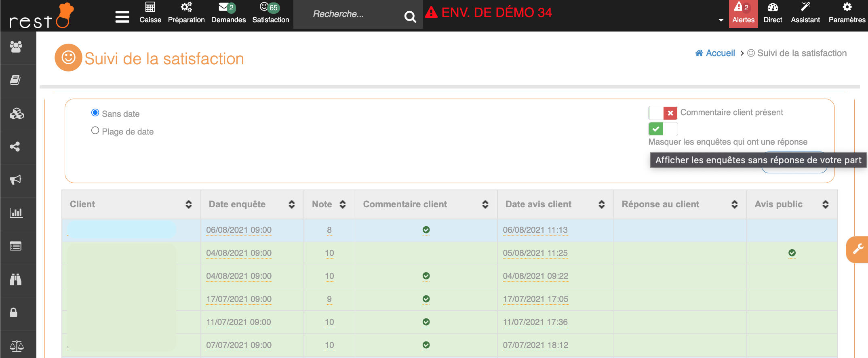Open the hamburger menu icon
The image size is (868, 358).
coord(122,17)
